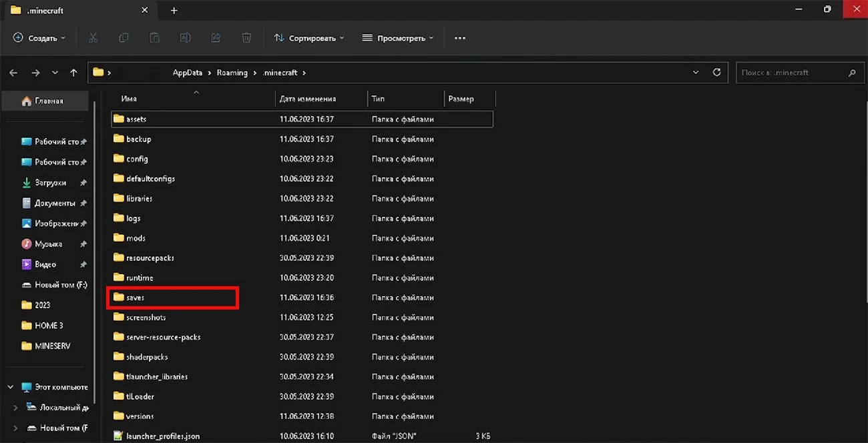This screenshot has height=443, width=868.
Task: Expand Новый том under Этот компьютер
Action: 15,428
